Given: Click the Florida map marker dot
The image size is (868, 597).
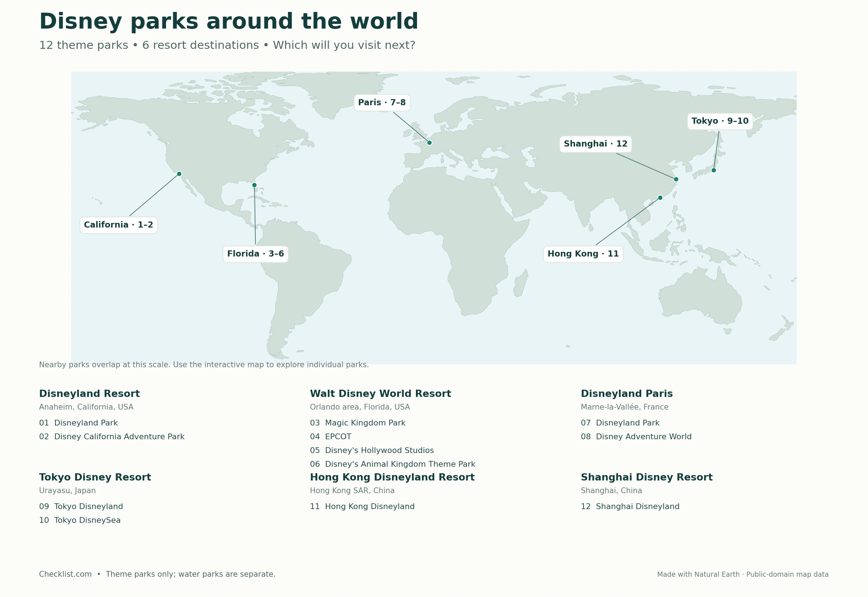Looking at the screenshot, I should [254, 185].
